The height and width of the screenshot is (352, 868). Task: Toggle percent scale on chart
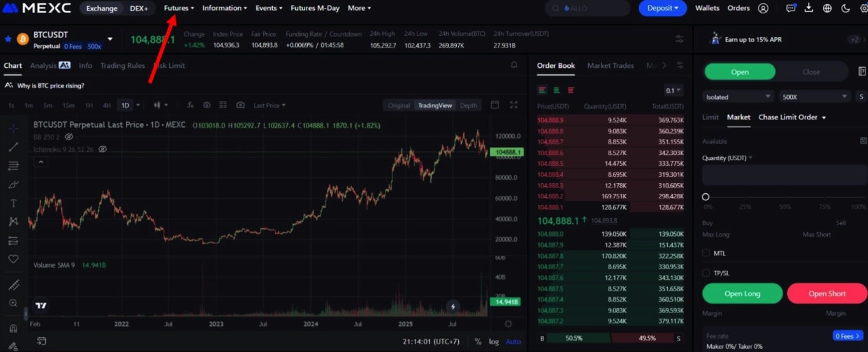(478, 341)
